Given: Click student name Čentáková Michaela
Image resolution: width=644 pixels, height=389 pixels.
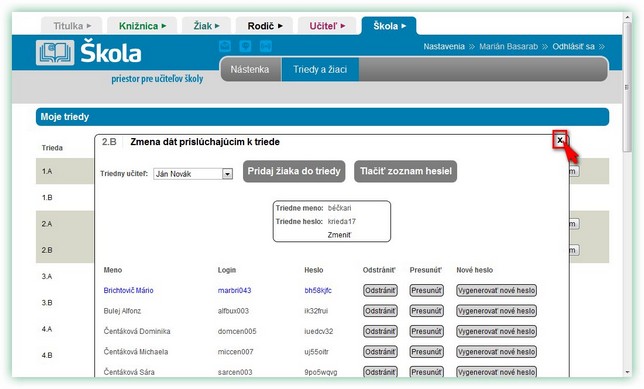Looking at the screenshot, I should point(136,352).
